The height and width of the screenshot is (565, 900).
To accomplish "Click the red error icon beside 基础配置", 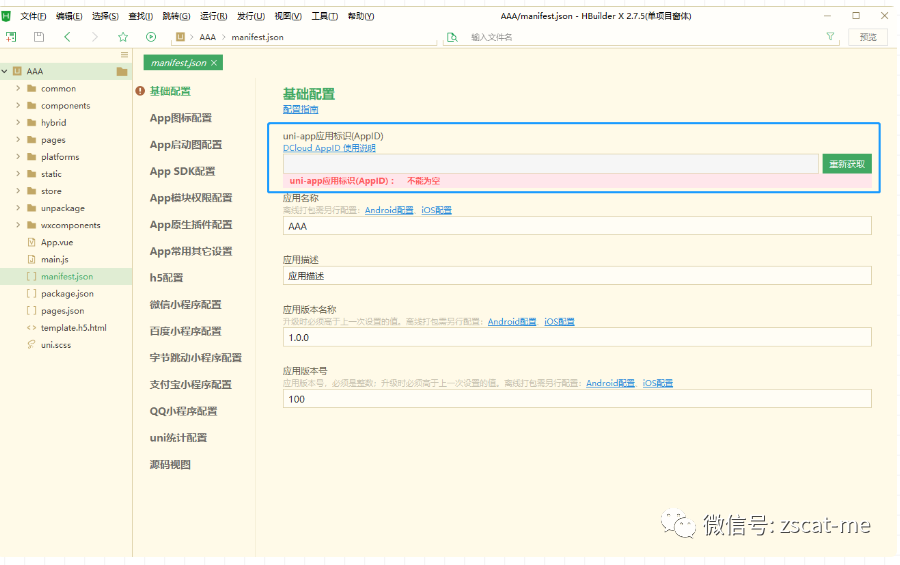I will [140, 91].
